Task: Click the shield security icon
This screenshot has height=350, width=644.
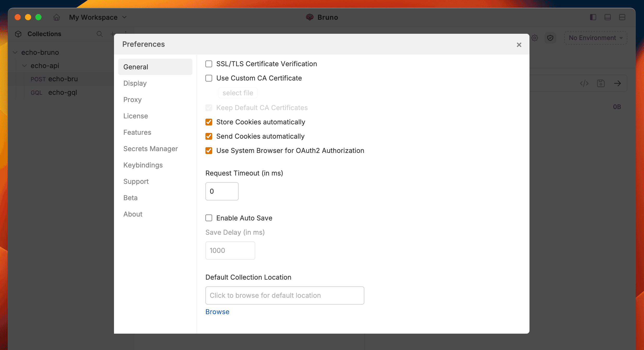Action: pyautogui.click(x=550, y=38)
